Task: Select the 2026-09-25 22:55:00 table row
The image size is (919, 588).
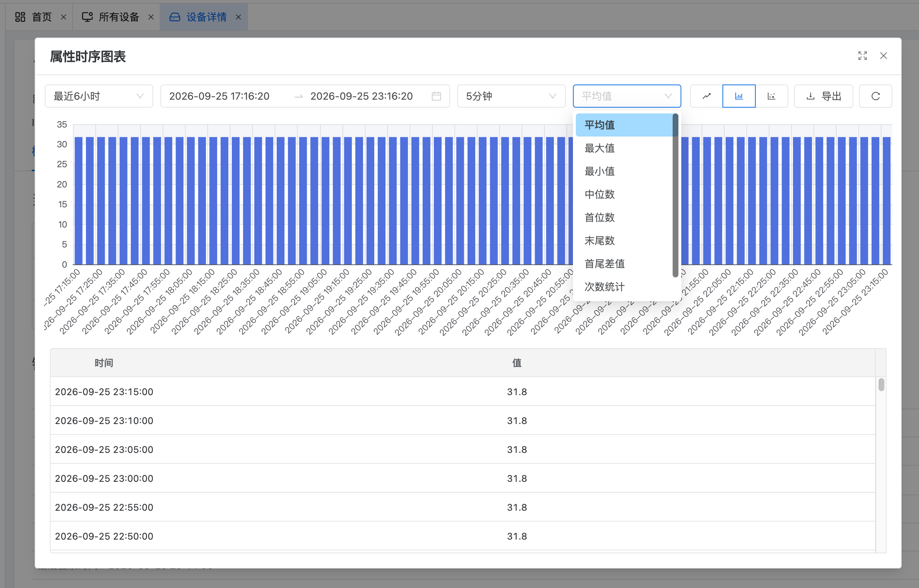Action: (x=462, y=507)
